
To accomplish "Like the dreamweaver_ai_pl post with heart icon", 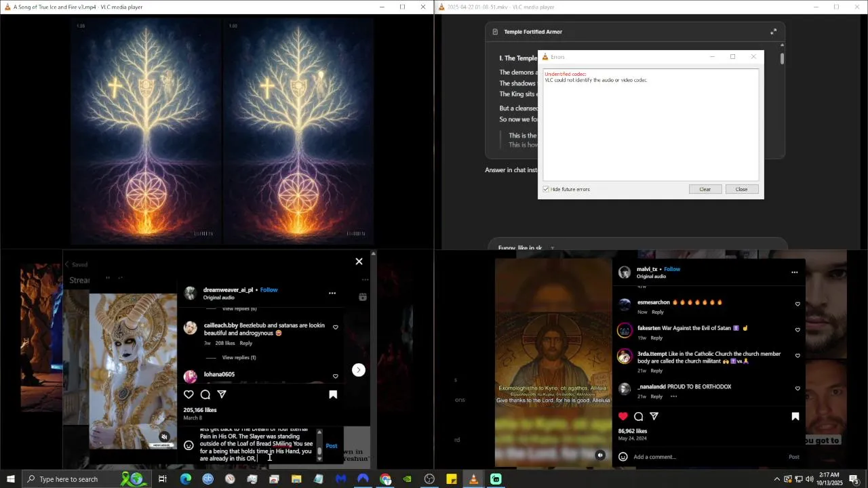I will point(189,394).
